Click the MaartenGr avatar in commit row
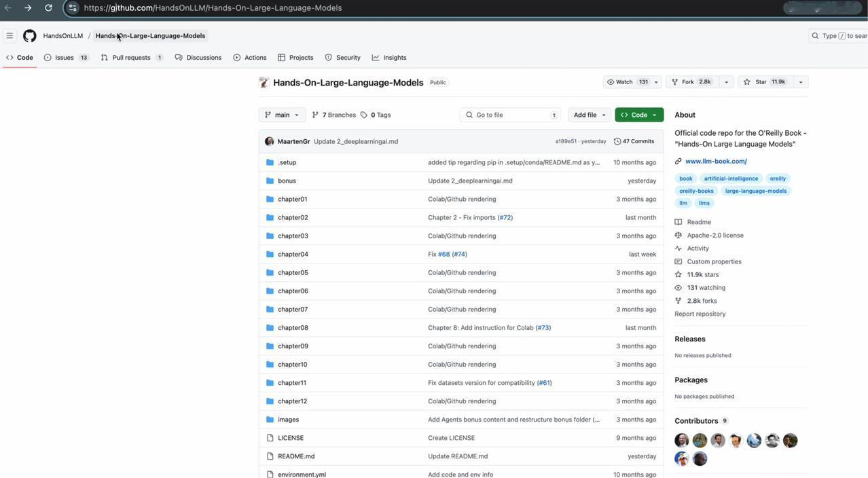Image resolution: width=868 pixels, height=478 pixels. [x=269, y=141]
